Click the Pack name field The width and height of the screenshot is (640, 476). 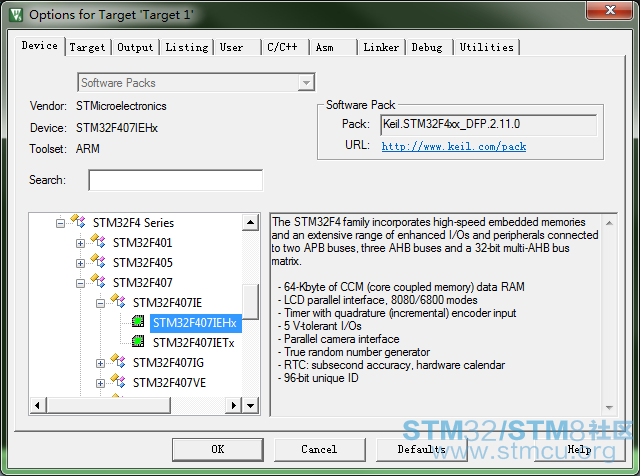click(x=489, y=125)
